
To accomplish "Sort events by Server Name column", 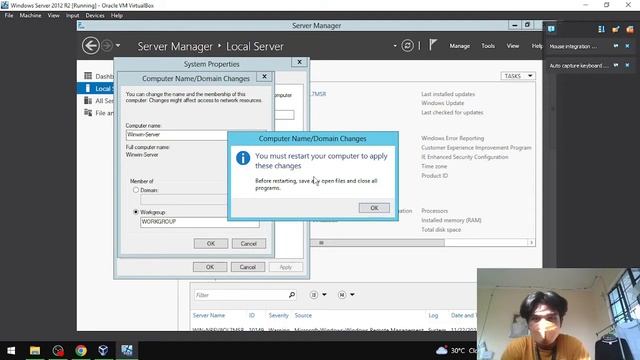I will [x=209, y=316].
